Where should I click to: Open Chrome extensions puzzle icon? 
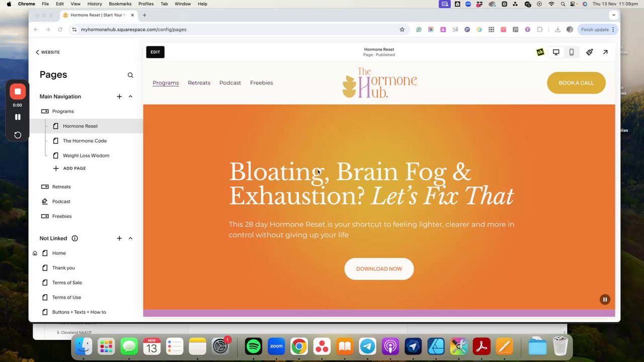coord(540,30)
